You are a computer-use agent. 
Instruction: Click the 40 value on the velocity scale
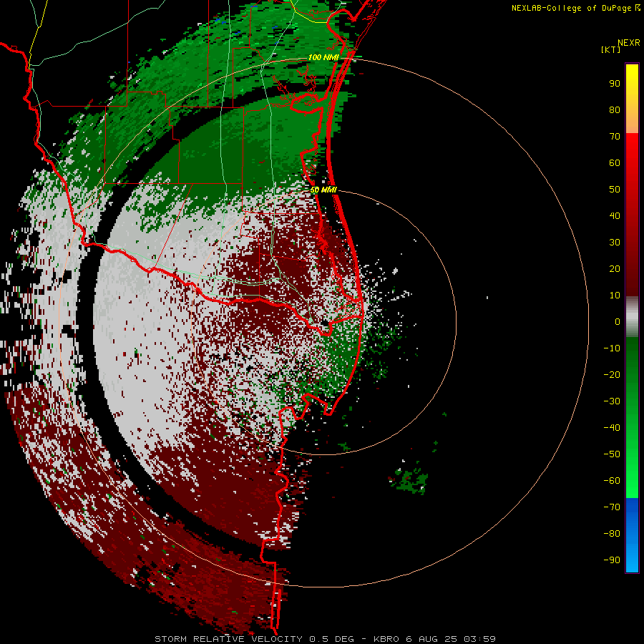[x=615, y=215]
